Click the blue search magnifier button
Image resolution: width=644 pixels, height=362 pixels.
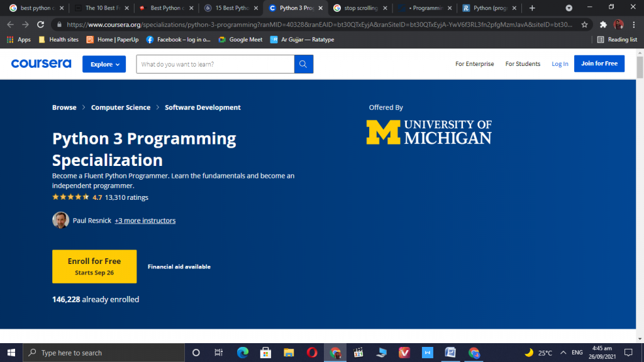point(304,64)
